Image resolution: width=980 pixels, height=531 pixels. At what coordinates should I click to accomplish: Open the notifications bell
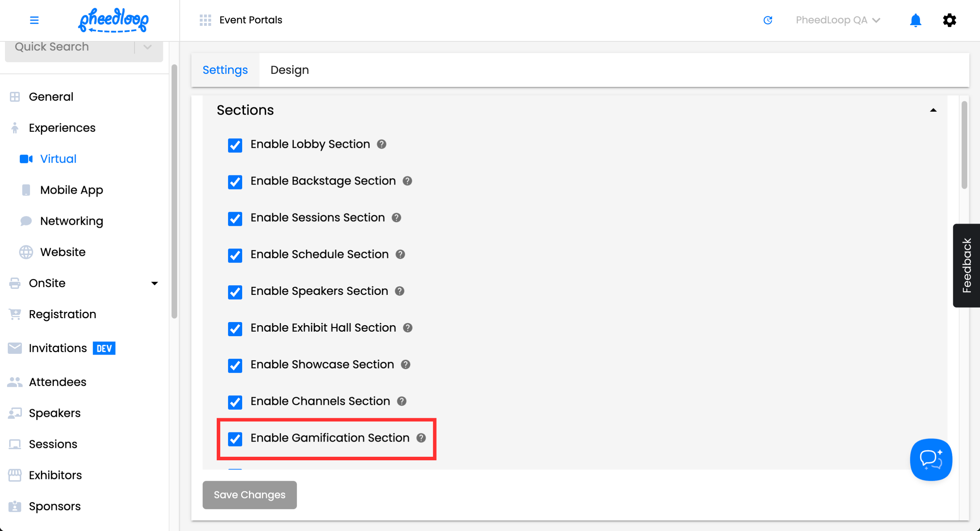915,20
